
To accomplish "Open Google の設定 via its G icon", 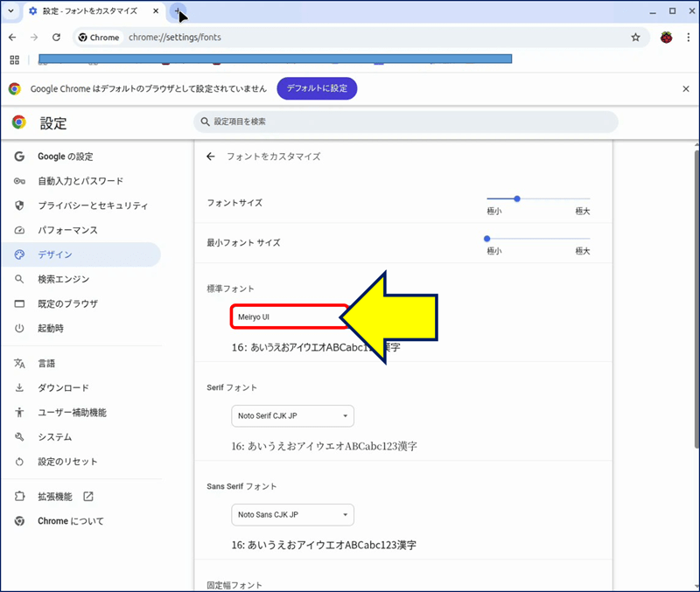I will click(19, 157).
